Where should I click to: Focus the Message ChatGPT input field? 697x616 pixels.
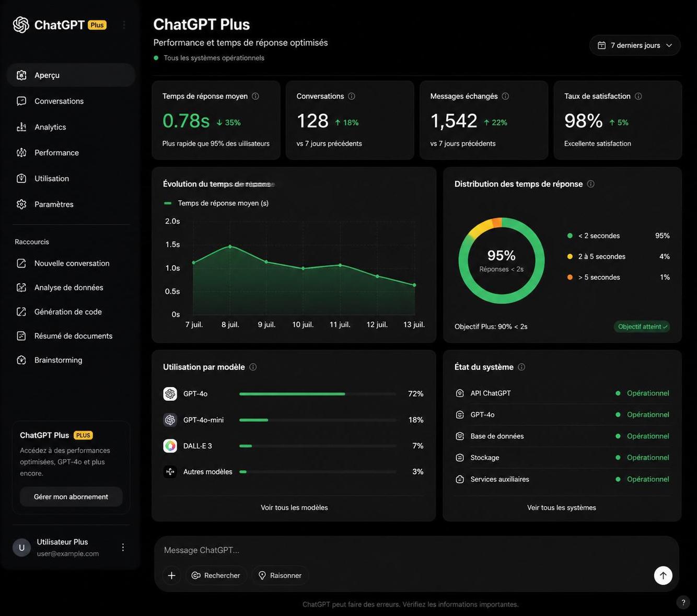click(416, 550)
